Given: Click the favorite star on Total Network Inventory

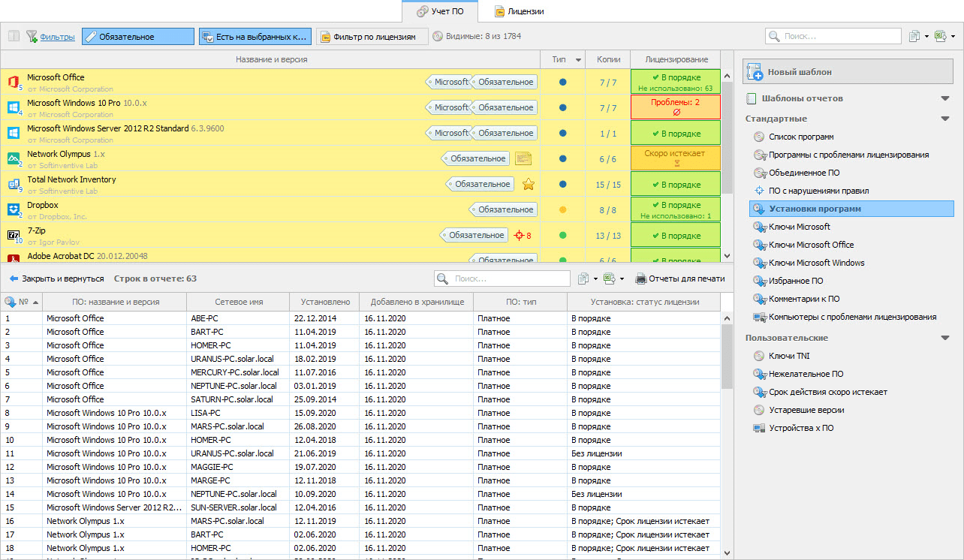Looking at the screenshot, I should [x=528, y=184].
